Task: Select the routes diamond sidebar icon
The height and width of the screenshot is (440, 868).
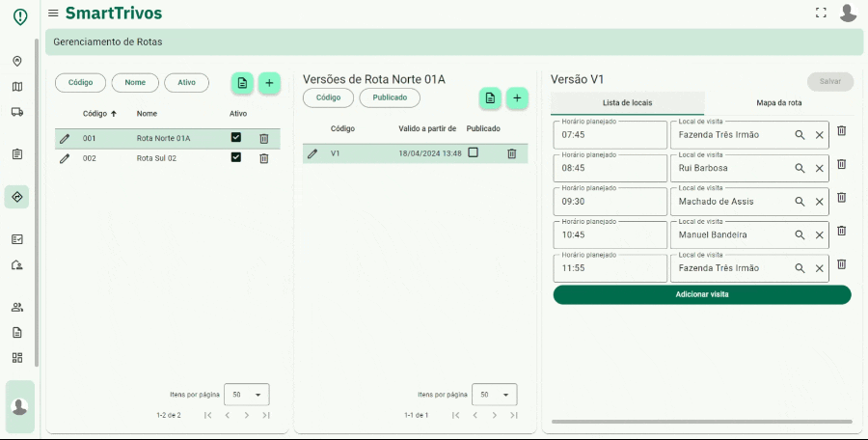Action: click(x=17, y=197)
